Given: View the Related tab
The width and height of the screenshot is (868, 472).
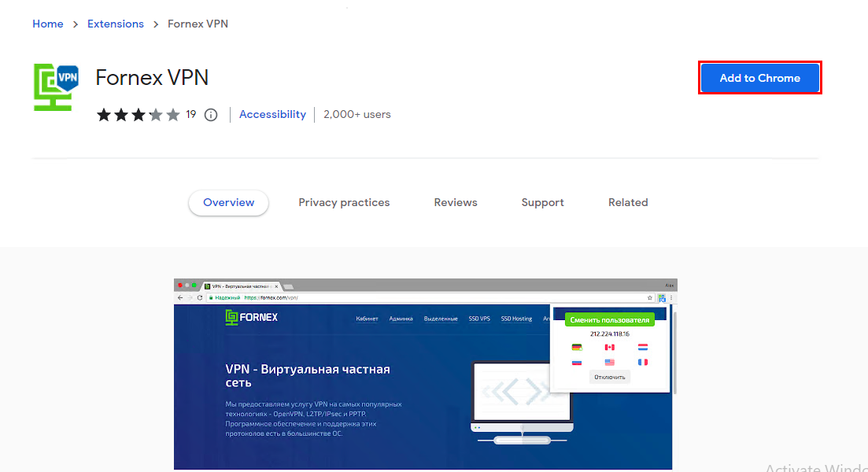Looking at the screenshot, I should (x=628, y=202).
